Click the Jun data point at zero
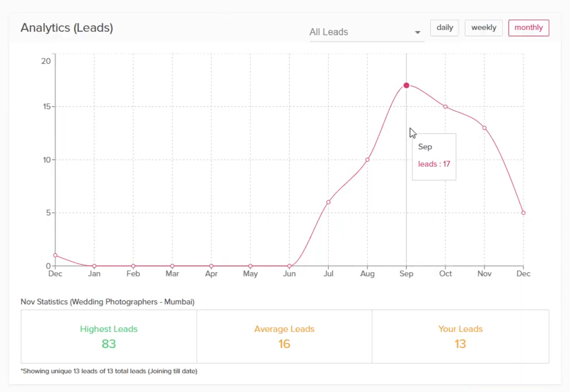Viewport: 570px width, 392px height. coord(289,266)
